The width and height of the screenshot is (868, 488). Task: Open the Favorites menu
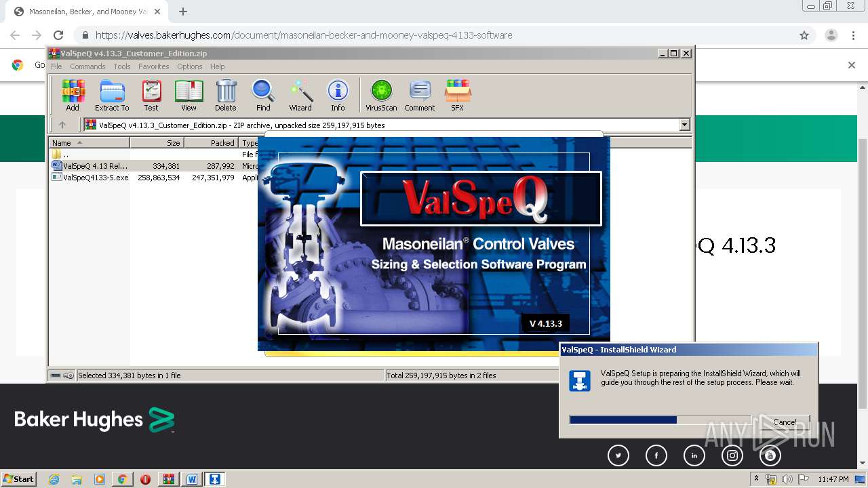coord(154,66)
